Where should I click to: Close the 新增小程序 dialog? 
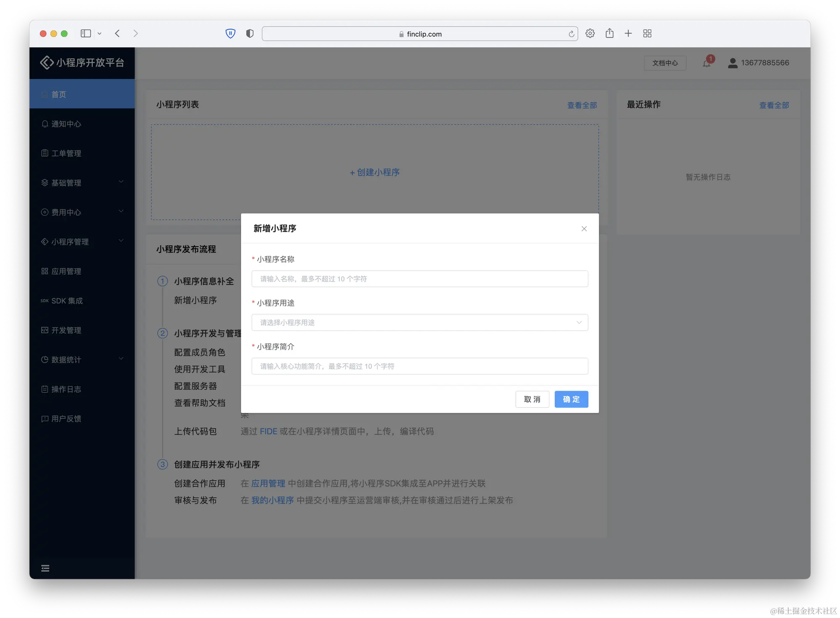[584, 229]
